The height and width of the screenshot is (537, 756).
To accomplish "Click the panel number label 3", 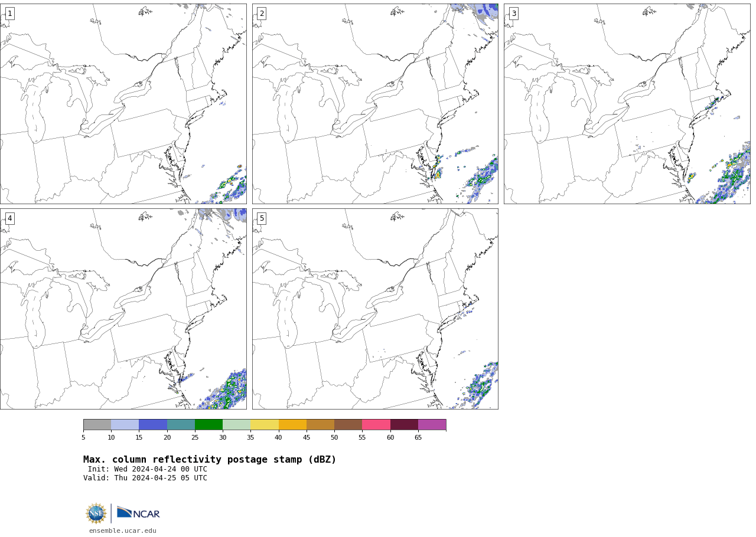I will (514, 14).
